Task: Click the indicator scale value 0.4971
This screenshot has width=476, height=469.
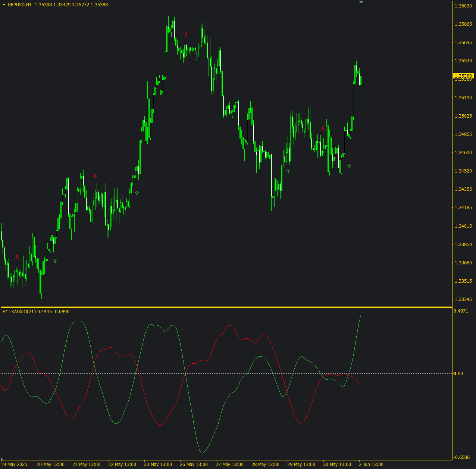Action: [461, 311]
